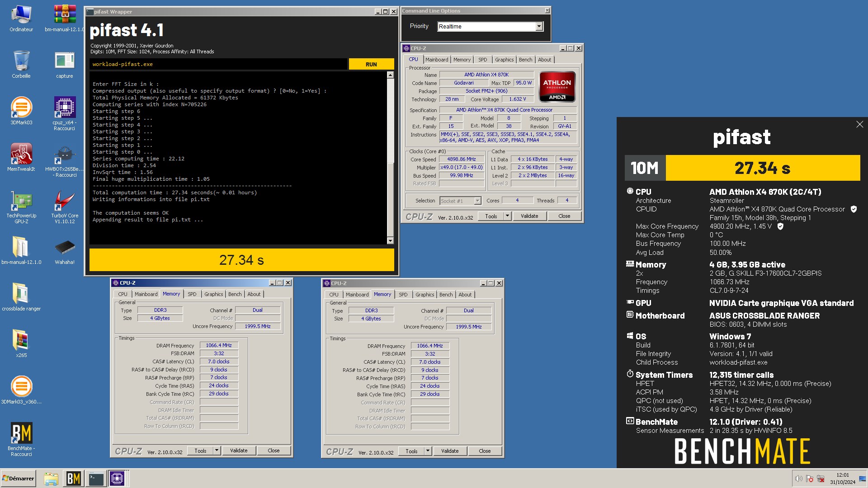
Task: Expand Tools dropdown arrow in CPU-Z CPU window
Action: coord(507,216)
